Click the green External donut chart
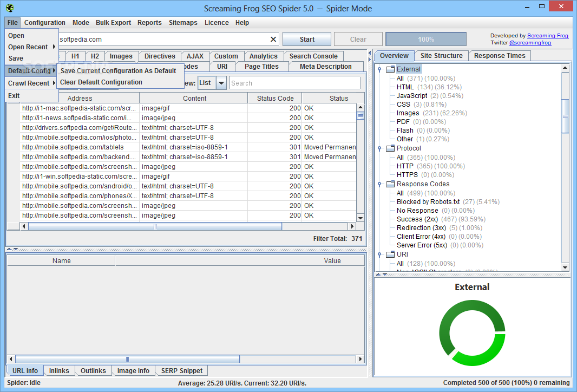 tap(472, 333)
